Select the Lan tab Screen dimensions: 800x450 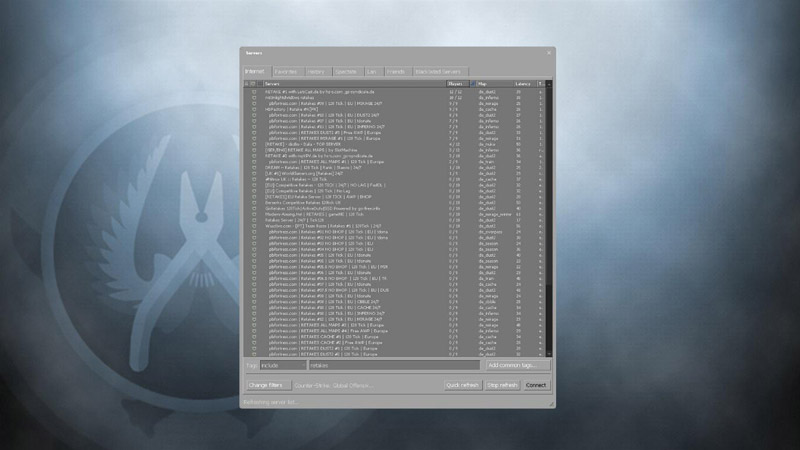click(x=372, y=72)
